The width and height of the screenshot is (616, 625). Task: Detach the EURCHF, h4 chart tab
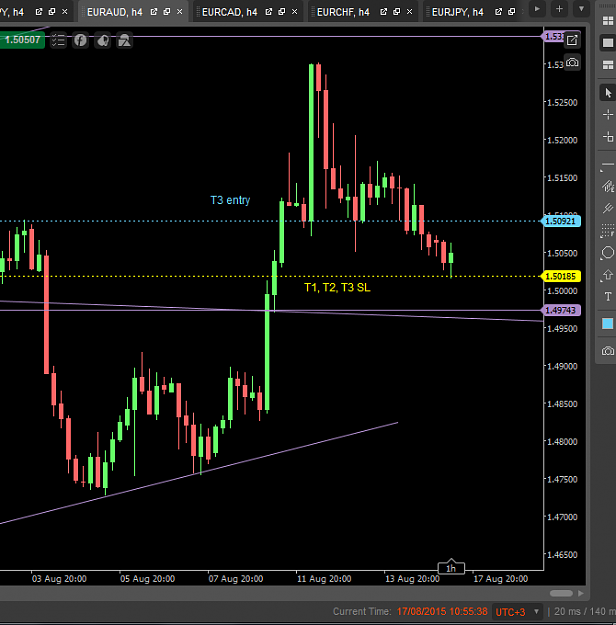tap(384, 12)
